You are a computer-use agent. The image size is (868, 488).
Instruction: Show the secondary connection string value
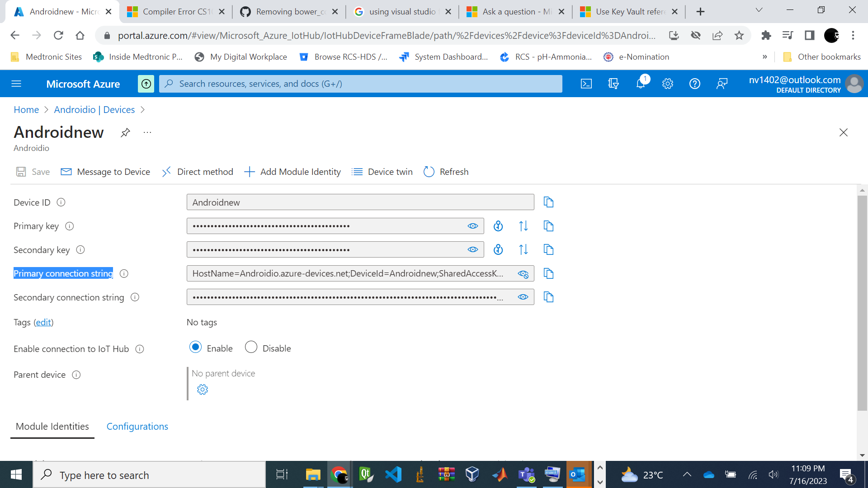523,297
